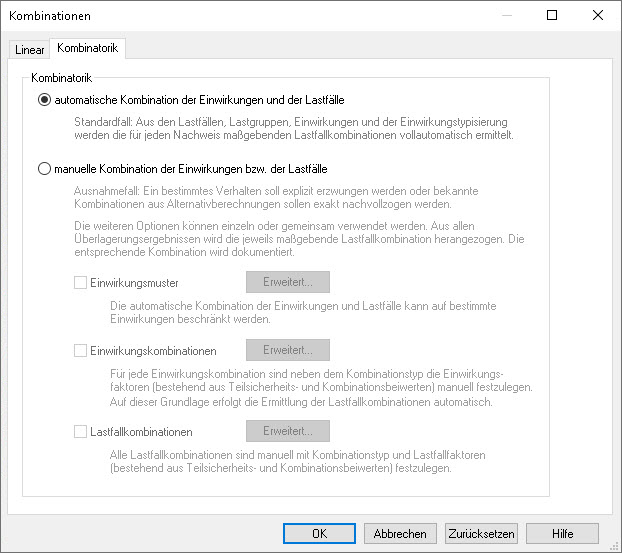Enable the Einwirkungsmuster checkbox

[81, 283]
